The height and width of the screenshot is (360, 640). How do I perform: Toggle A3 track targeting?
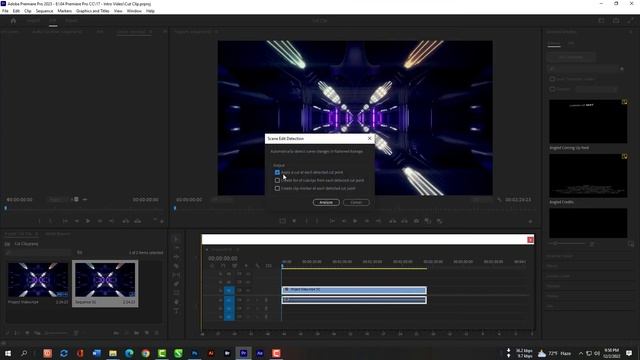point(229,316)
